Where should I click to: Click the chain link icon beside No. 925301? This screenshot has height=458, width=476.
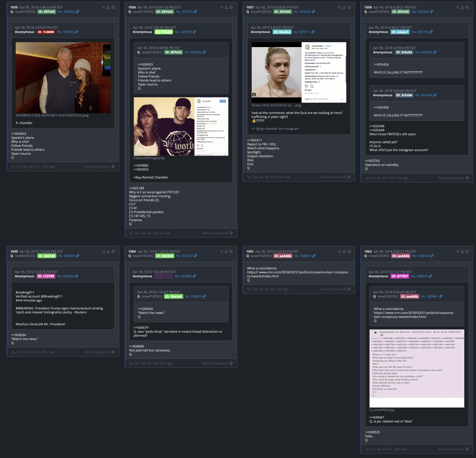coord(195,12)
